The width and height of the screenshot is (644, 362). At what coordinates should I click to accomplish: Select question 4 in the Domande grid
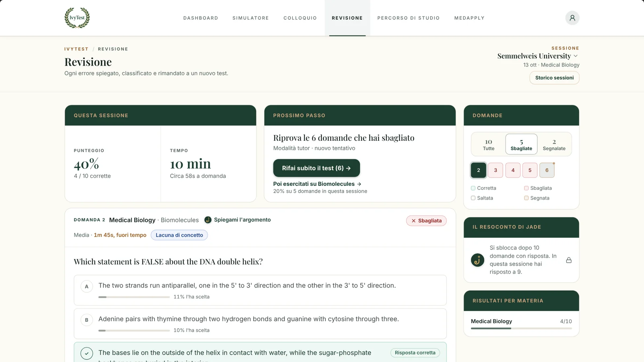513,170
